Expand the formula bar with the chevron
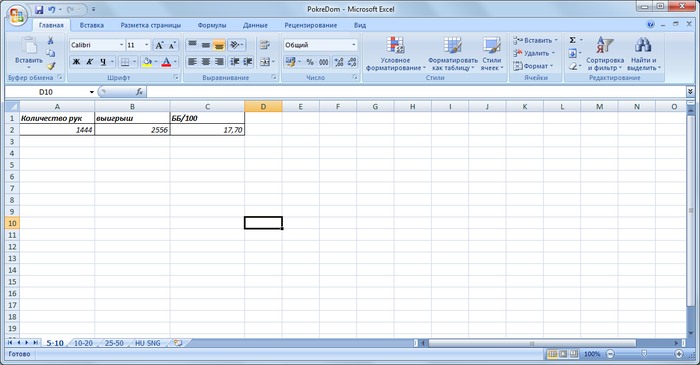The height and width of the screenshot is (365, 700). click(690, 91)
